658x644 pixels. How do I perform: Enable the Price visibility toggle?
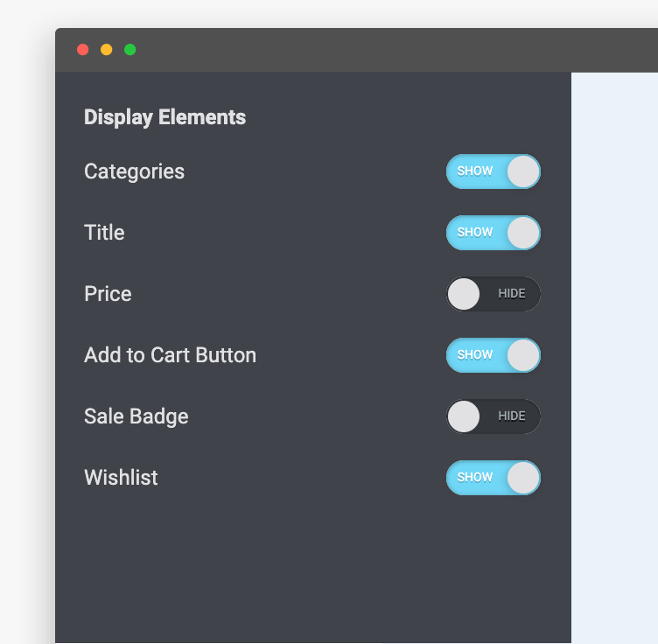(x=493, y=294)
